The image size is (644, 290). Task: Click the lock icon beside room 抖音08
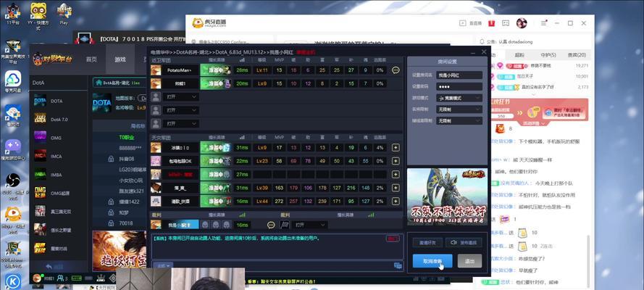(x=111, y=159)
